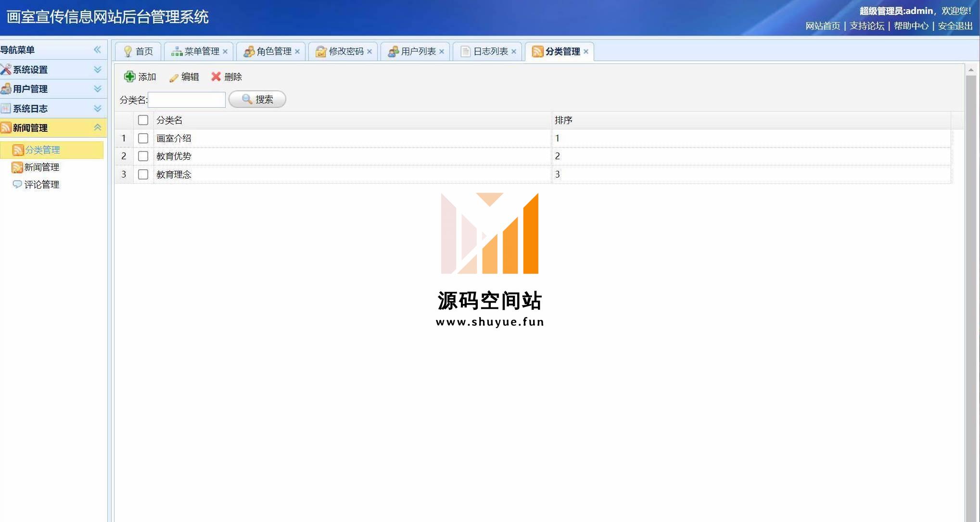
Task: Check the 教育理念 row checkbox
Action: click(x=143, y=174)
